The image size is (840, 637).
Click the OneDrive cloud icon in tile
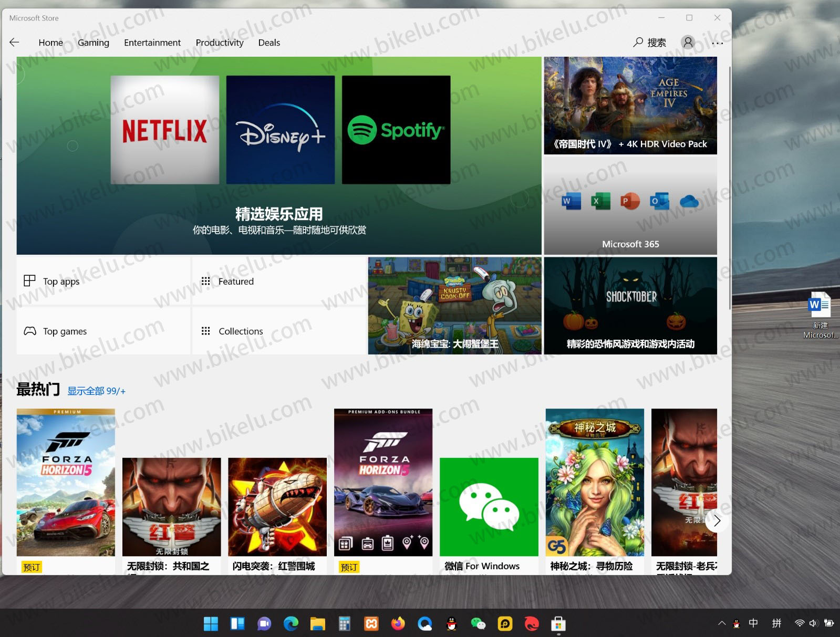coord(689,201)
